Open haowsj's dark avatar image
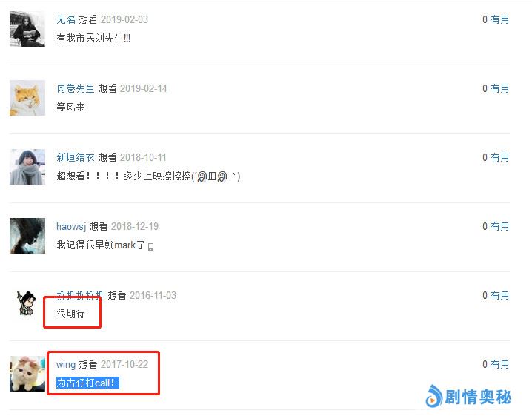Image resolution: width=532 pixels, height=419 pixels. (27, 236)
